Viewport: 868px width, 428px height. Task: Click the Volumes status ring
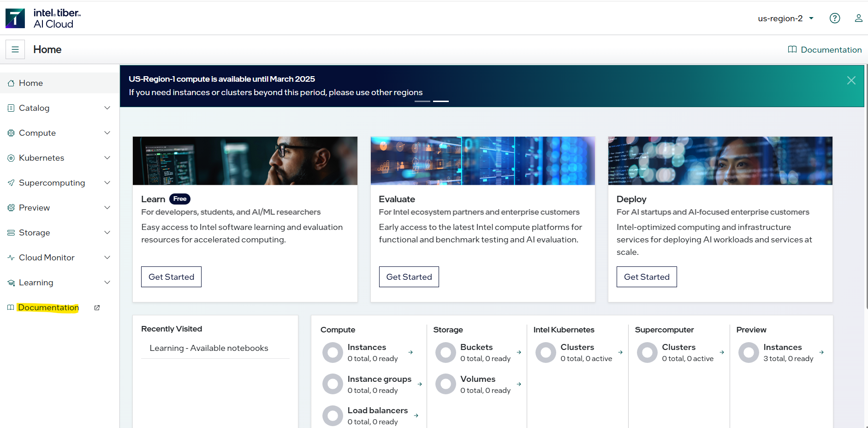pyautogui.click(x=446, y=384)
